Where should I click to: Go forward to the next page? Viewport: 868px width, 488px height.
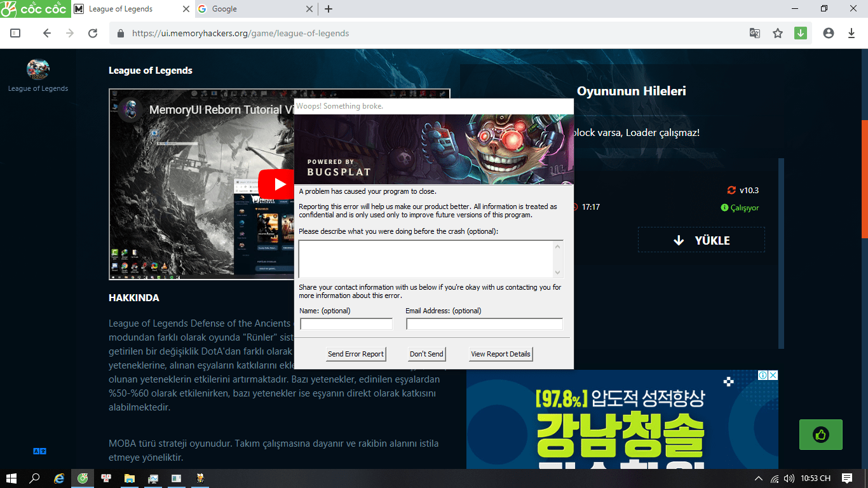click(70, 33)
